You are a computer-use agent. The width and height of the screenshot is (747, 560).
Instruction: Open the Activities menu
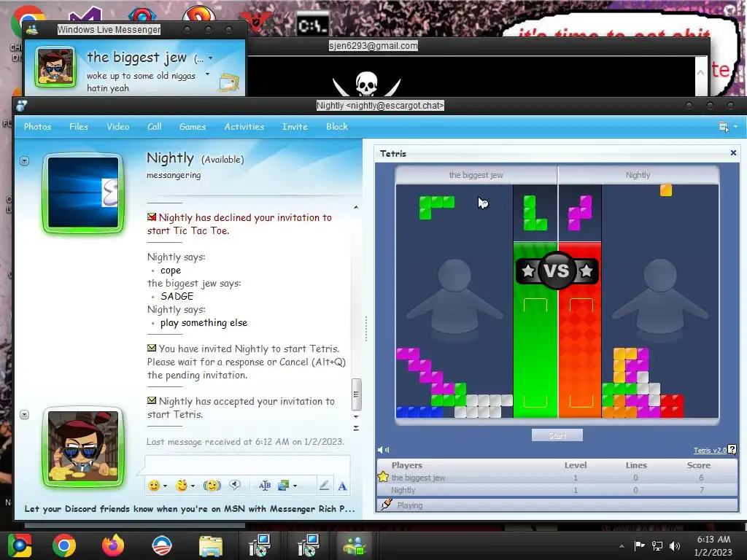[x=244, y=127]
